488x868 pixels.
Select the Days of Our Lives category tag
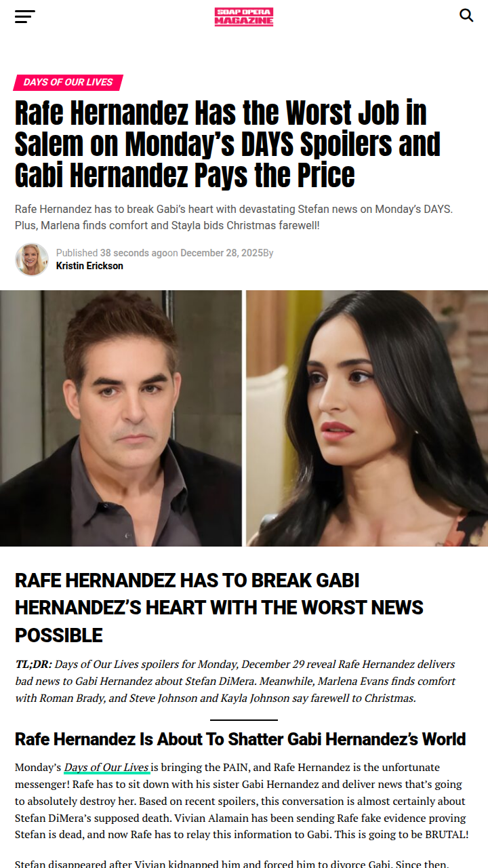point(68,82)
